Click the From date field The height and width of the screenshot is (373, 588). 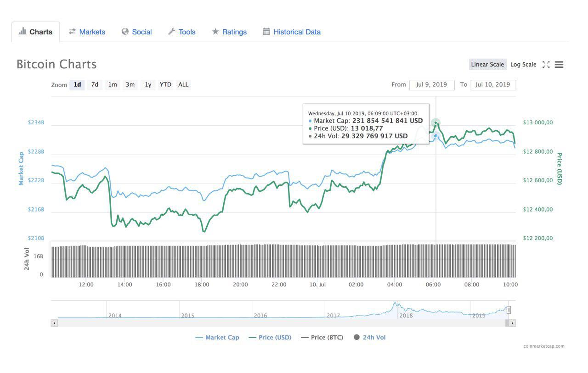pos(432,85)
